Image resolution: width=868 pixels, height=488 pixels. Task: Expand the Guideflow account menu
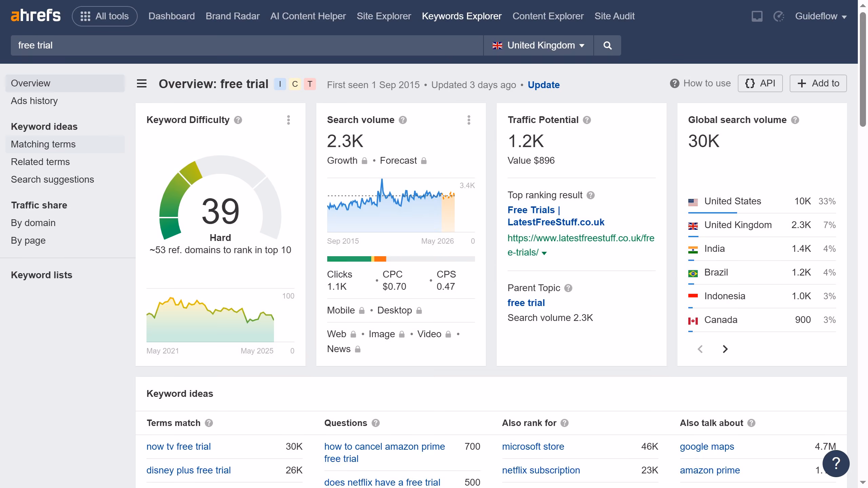821,16
